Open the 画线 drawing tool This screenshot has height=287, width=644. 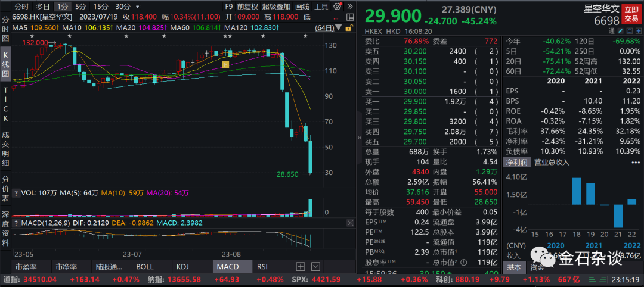click(x=302, y=7)
